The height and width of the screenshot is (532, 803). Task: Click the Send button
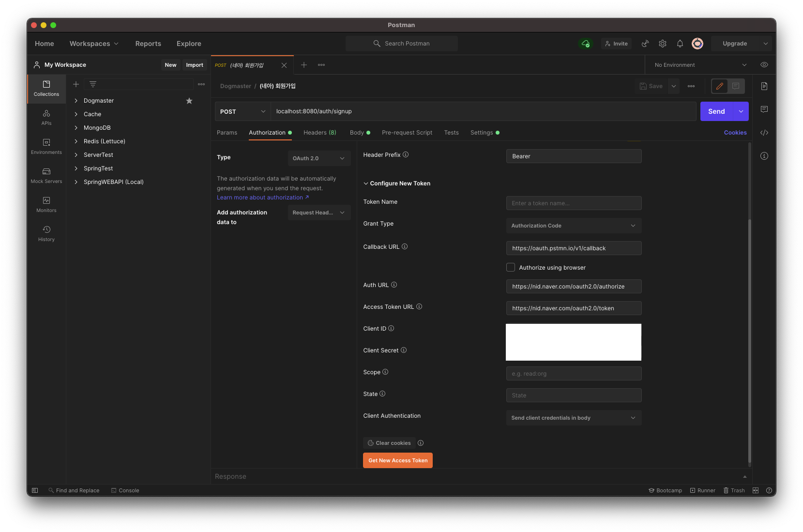[716, 111]
